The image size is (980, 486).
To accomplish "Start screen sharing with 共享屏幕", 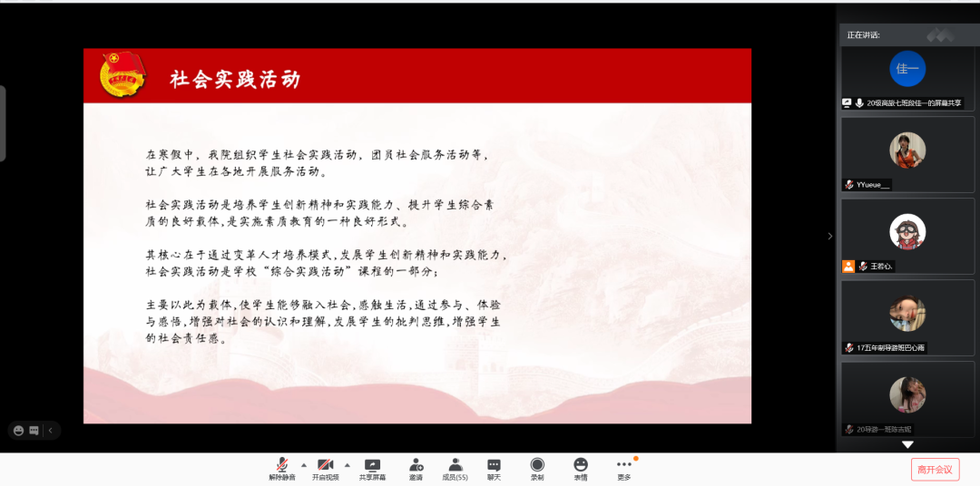I will pos(372,468).
